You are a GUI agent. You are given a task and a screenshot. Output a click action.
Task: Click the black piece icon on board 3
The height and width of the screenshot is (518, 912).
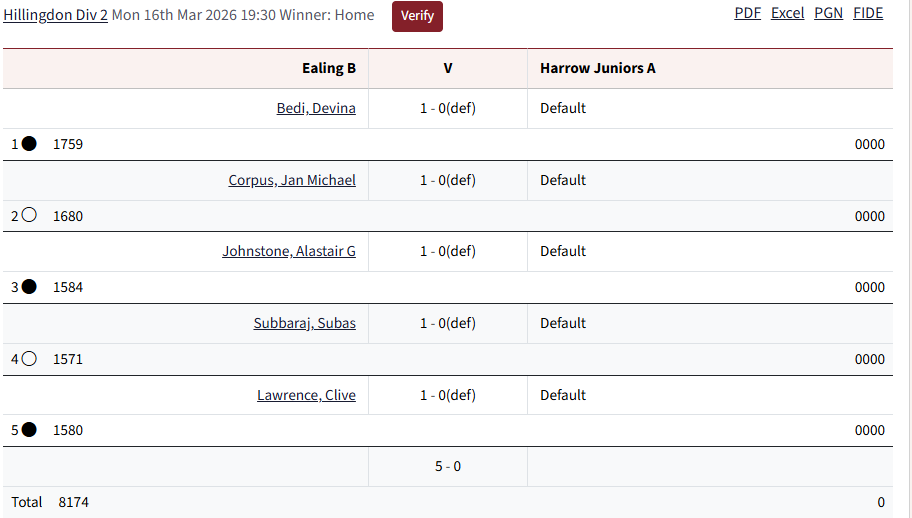coord(29,287)
